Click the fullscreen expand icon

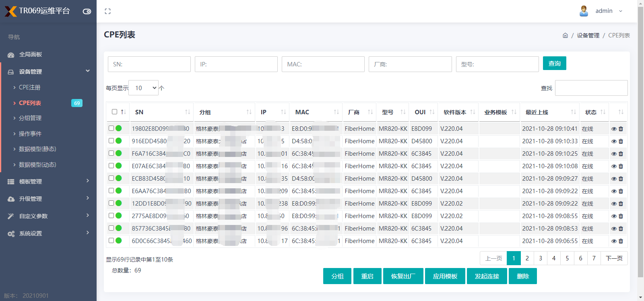[x=107, y=11]
